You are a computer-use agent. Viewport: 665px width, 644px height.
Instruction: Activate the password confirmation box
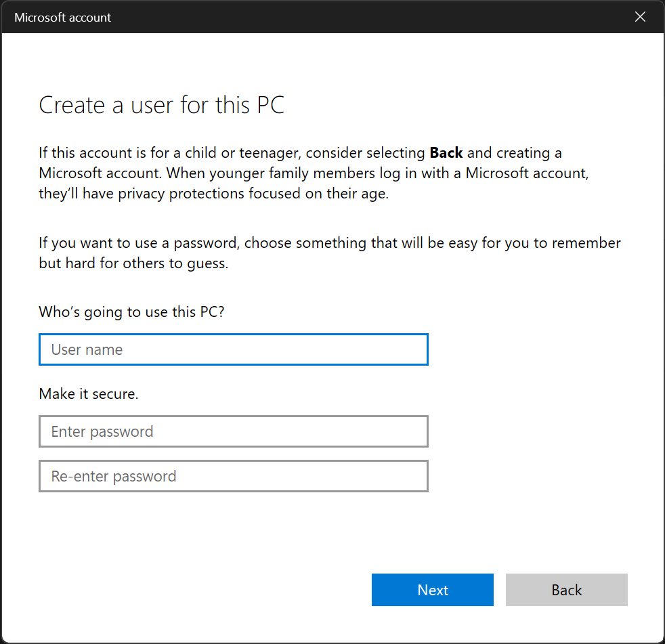[234, 476]
